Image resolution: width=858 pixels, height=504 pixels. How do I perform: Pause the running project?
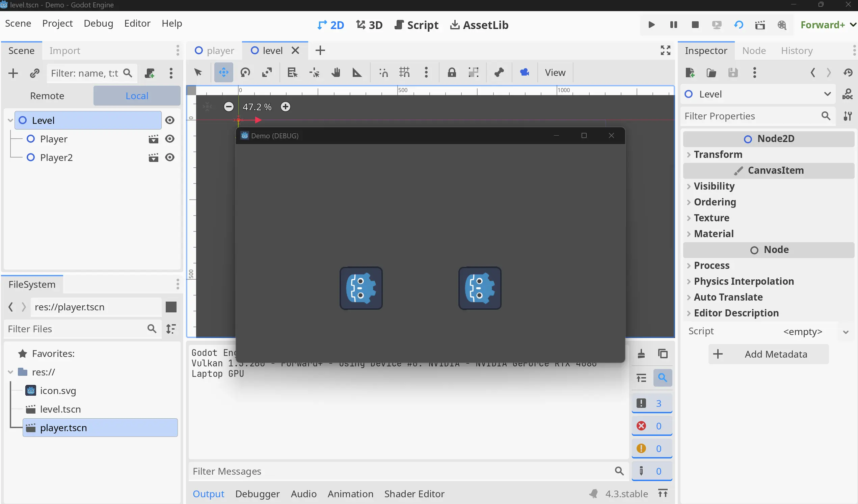point(673,25)
